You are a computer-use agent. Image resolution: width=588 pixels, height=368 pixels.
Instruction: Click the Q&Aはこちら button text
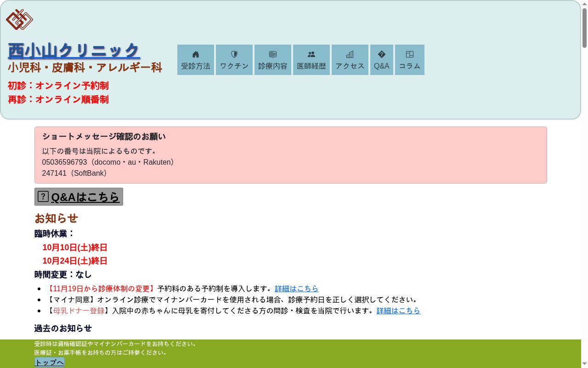click(85, 197)
